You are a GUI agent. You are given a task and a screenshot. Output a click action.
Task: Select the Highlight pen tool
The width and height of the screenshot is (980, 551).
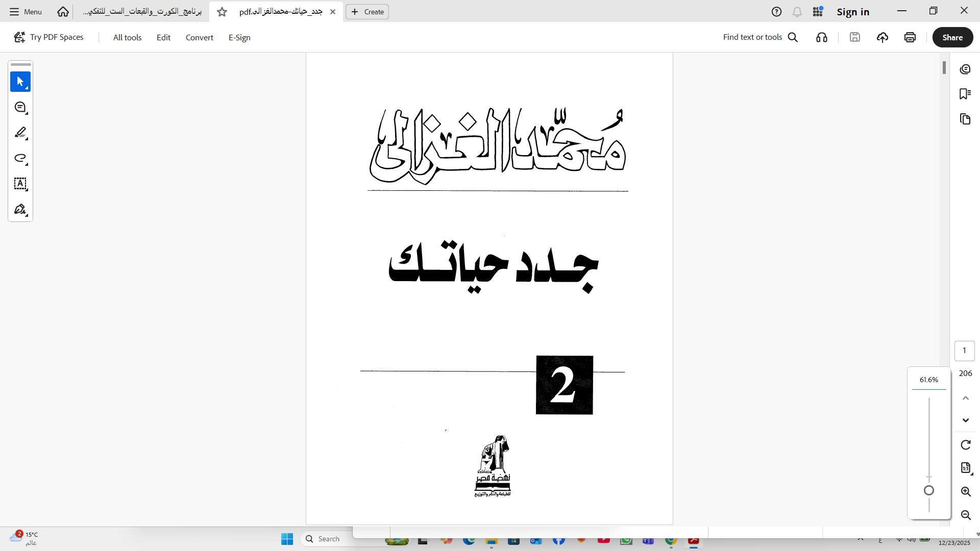[20, 133]
